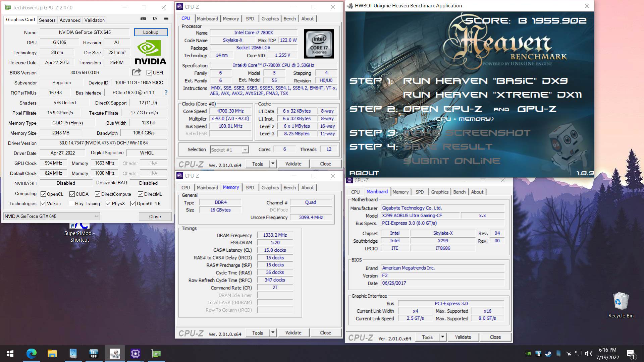This screenshot has height=362, width=644.
Task: Switch to GPU-Z Sensors tab
Action: 47,20
